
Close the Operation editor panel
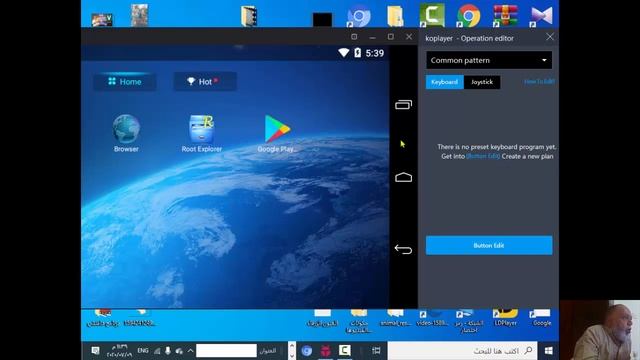(550, 37)
